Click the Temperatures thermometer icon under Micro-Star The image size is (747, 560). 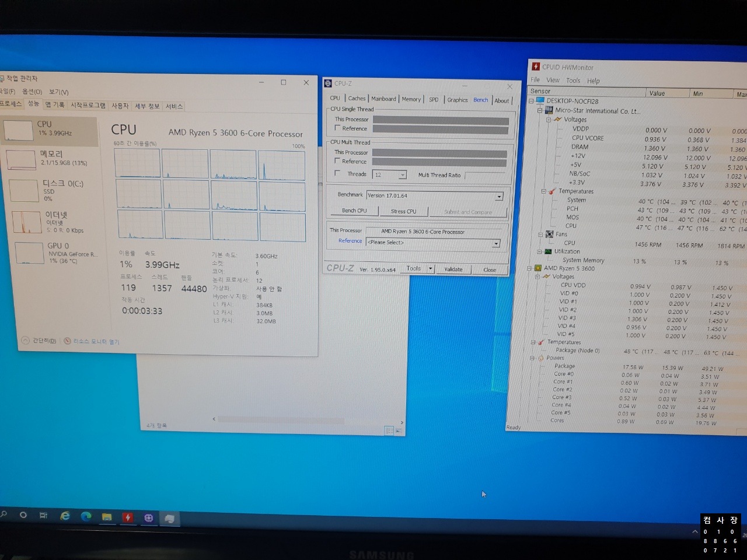[x=552, y=191]
